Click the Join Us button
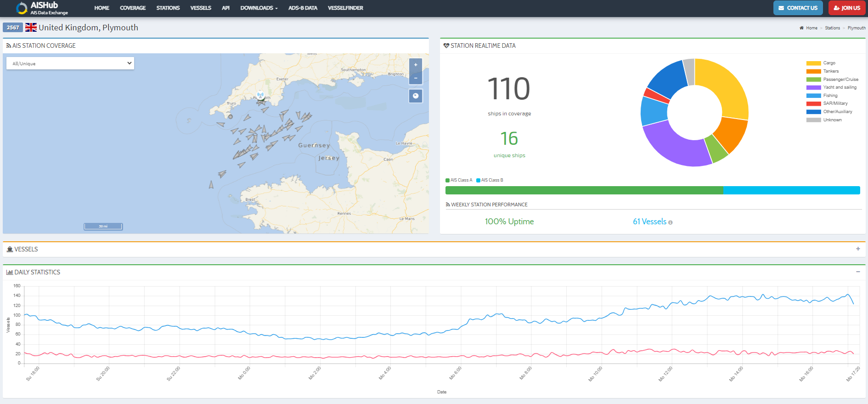Viewport: 868px width, 404px height. [x=847, y=8]
